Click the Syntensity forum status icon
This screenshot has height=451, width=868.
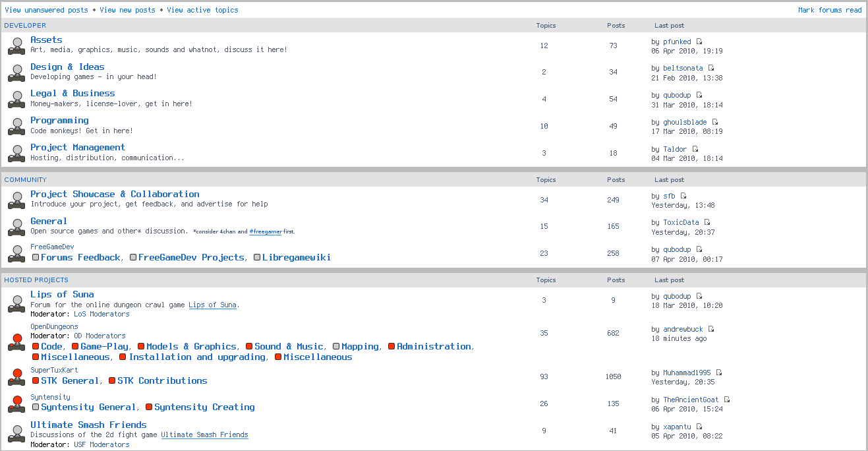(x=16, y=403)
